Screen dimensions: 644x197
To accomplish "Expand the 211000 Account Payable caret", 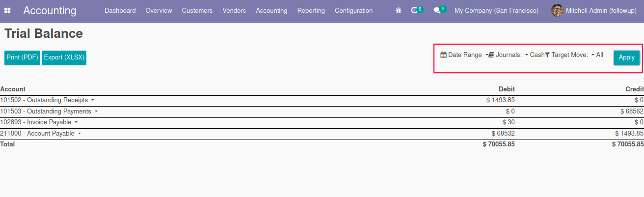I will [x=80, y=134].
